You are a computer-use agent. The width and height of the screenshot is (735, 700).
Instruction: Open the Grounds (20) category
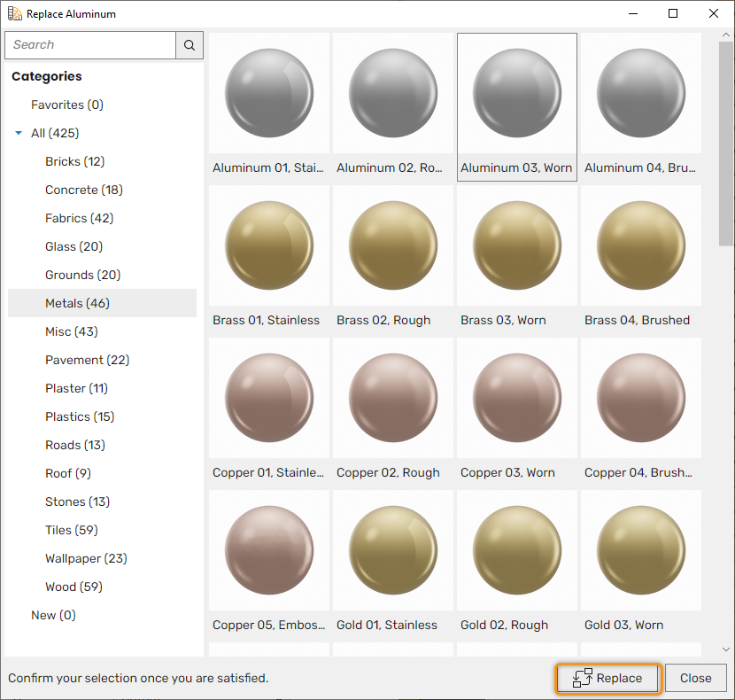click(x=83, y=275)
